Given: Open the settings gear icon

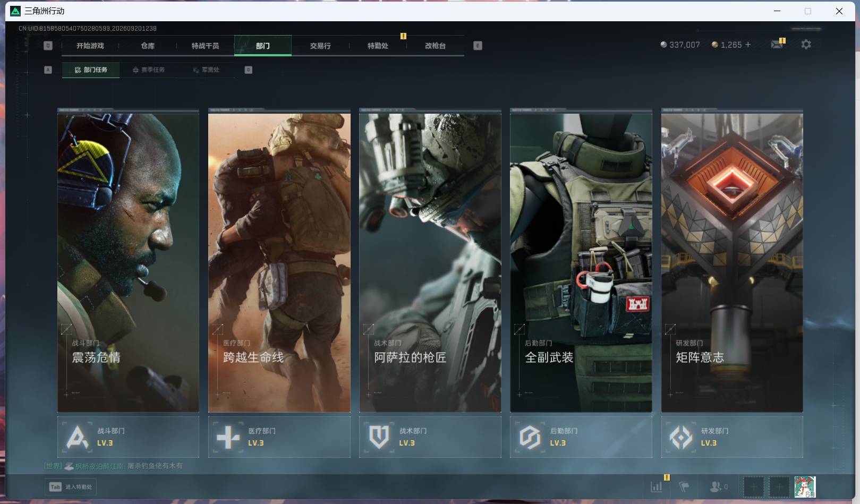Looking at the screenshot, I should click(x=806, y=45).
